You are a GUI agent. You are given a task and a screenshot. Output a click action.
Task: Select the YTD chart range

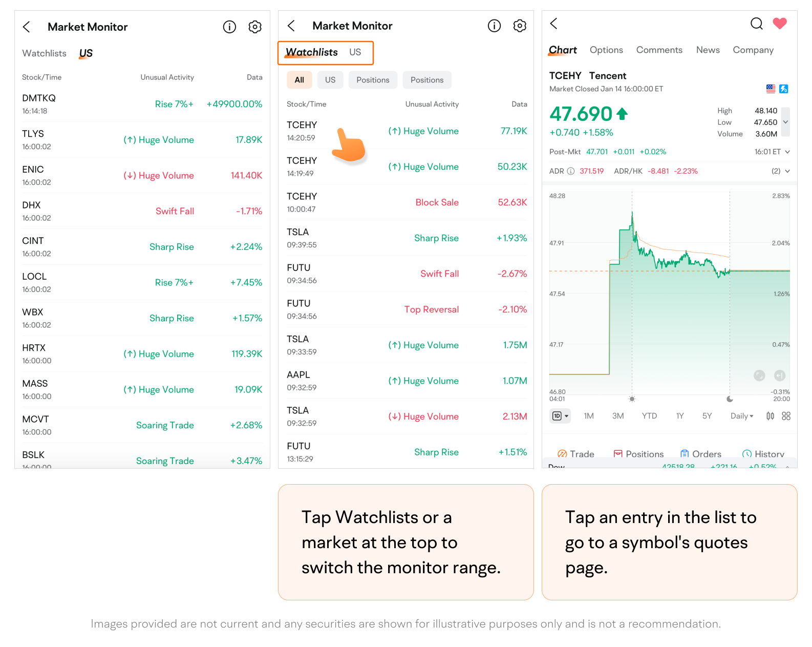(649, 416)
